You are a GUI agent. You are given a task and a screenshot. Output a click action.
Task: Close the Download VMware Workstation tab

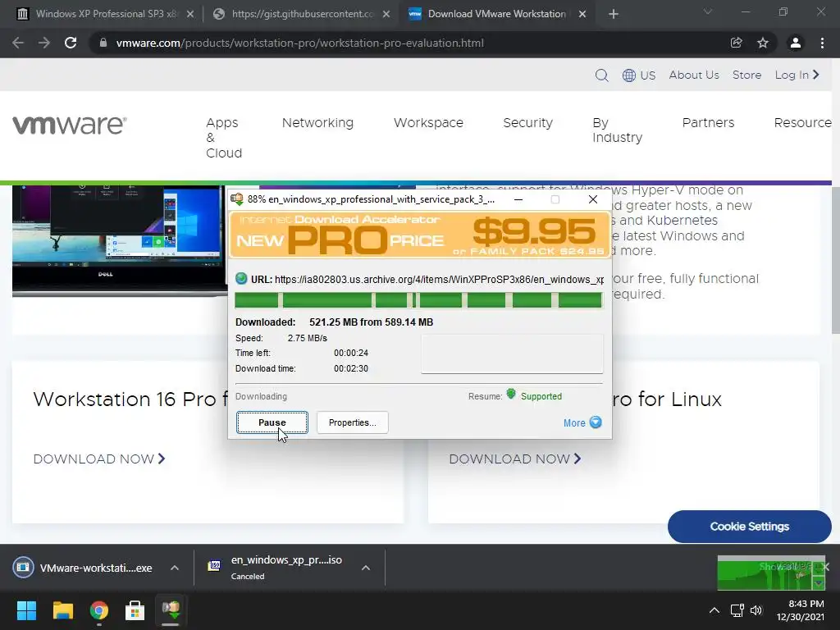pyautogui.click(x=582, y=14)
